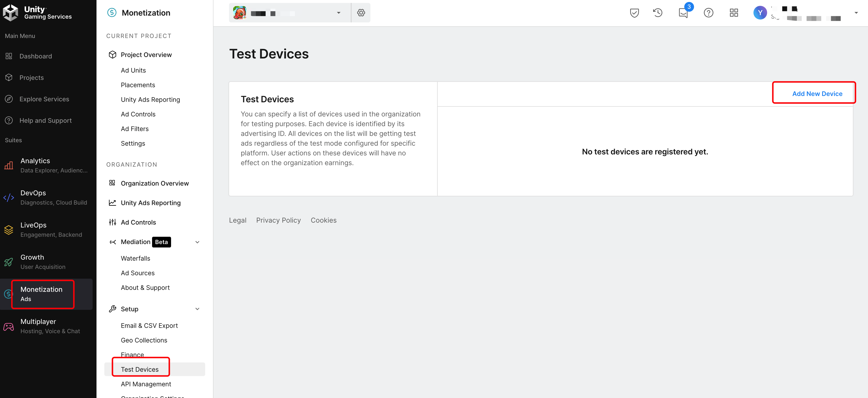Viewport: 868px width, 398px height.
Task: Open the apps grid icon in header
Action: point(734,13)
